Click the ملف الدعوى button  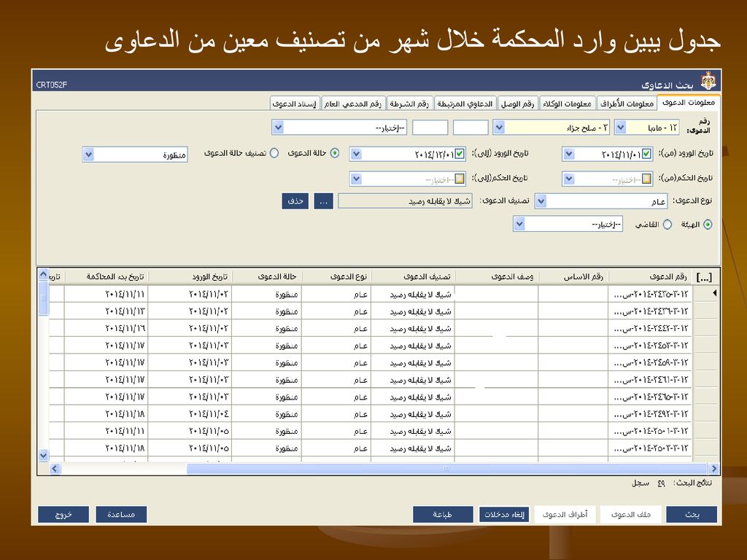(631, 514)
